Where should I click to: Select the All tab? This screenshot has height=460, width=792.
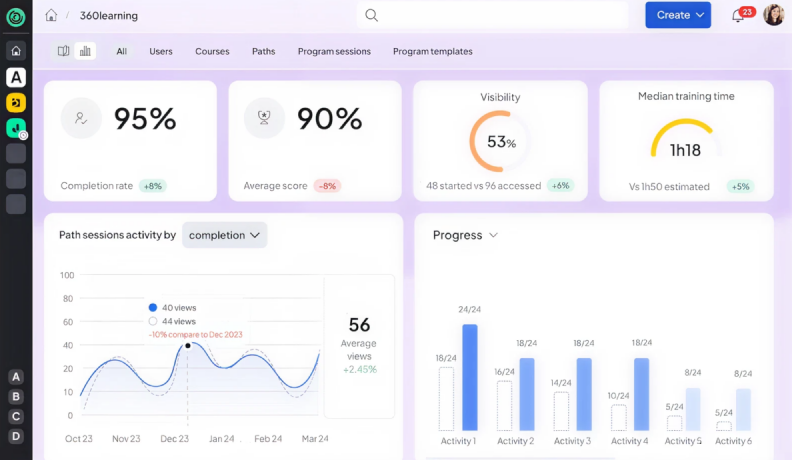click(122, 51)
